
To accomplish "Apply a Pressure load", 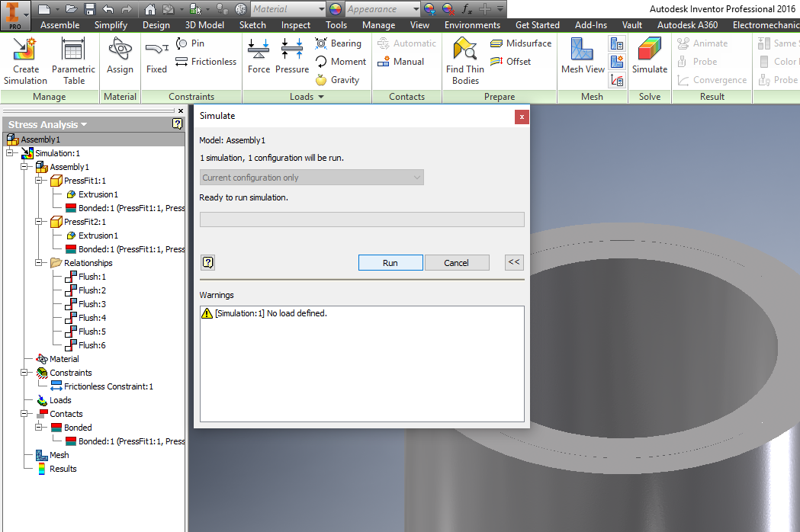I will (x=292, y=56).
